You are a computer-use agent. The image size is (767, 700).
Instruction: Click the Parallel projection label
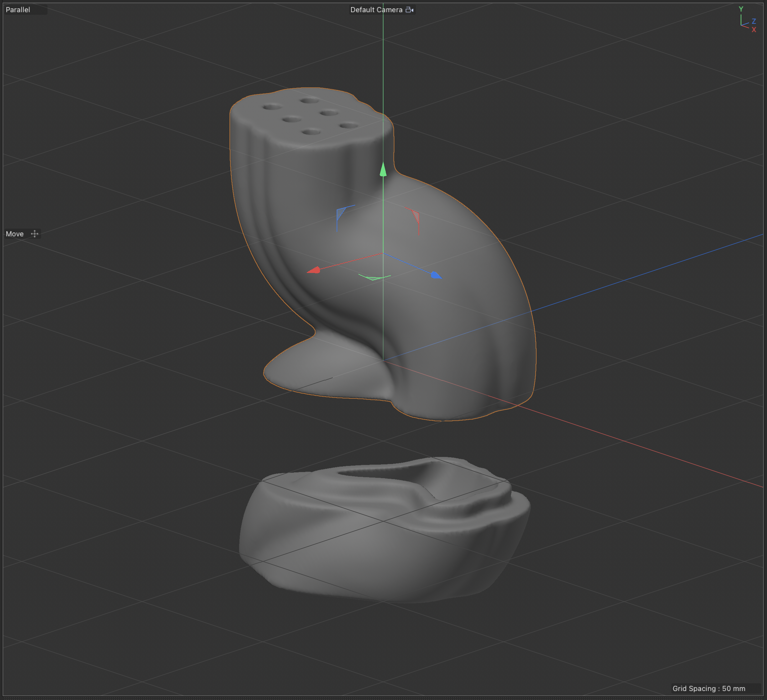tap(18, 10)
